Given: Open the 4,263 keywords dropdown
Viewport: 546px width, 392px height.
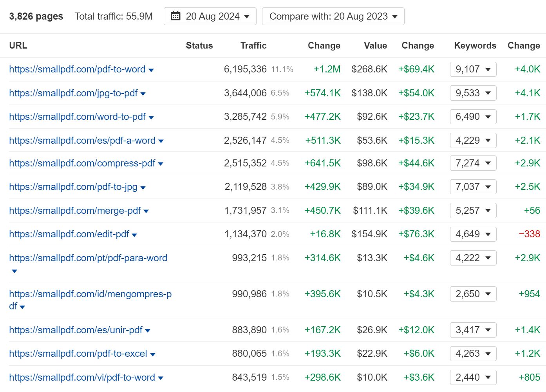Looking at the screenshot, I should tap(473, 354).
